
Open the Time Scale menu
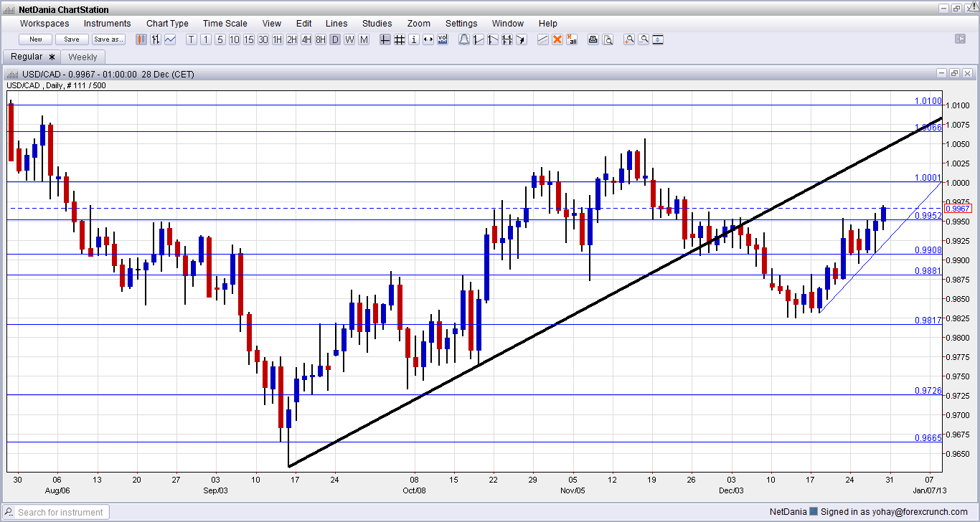[225, 24]
